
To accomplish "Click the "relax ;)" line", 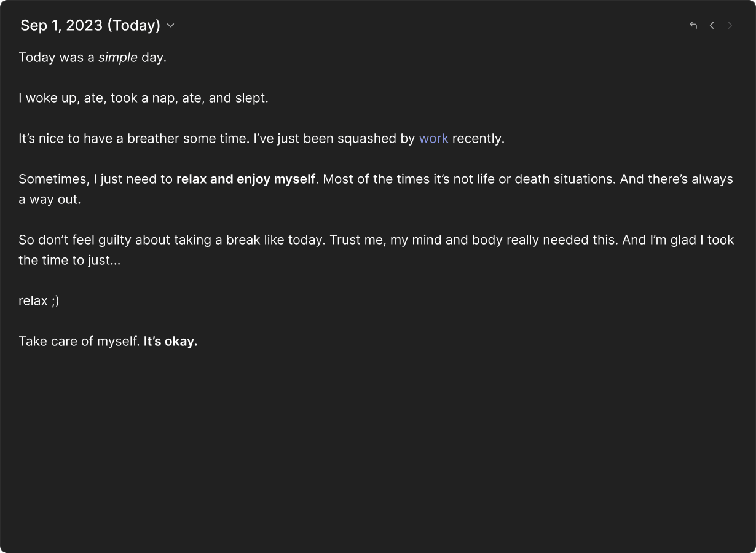I will click(39, 300).
